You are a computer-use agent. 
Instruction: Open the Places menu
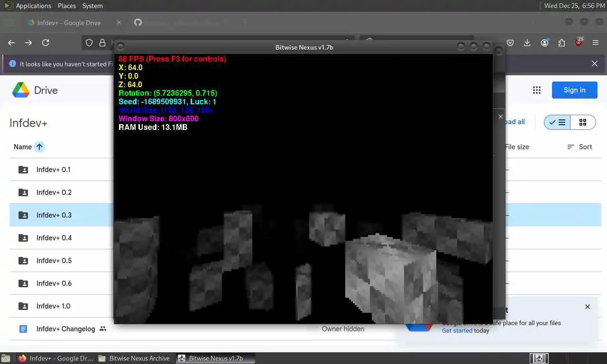[x=67, y=6]
